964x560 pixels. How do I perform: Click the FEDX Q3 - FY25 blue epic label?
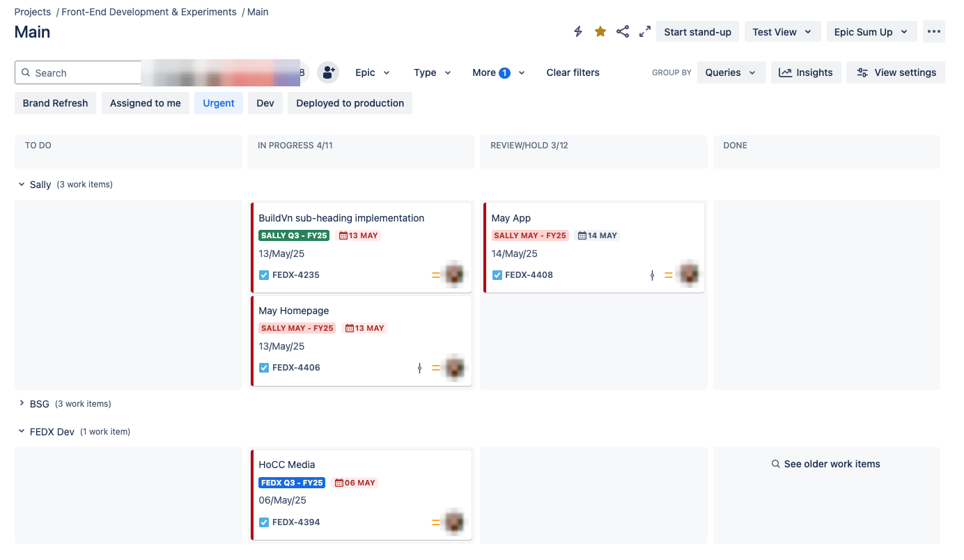tap(292, 483)
